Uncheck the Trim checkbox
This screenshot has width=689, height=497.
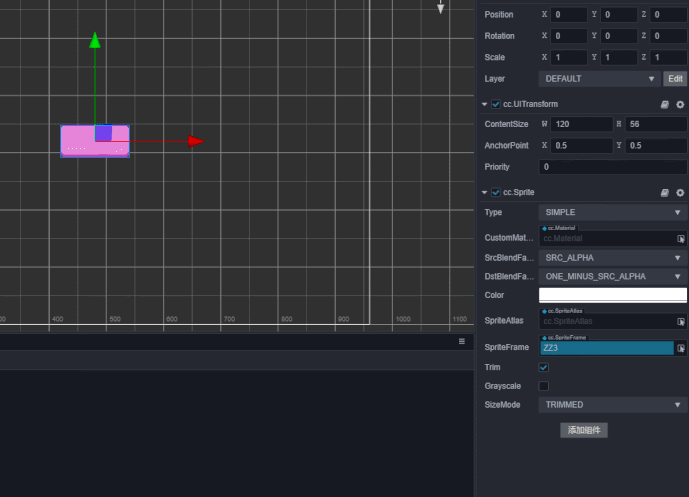[544, 367]
